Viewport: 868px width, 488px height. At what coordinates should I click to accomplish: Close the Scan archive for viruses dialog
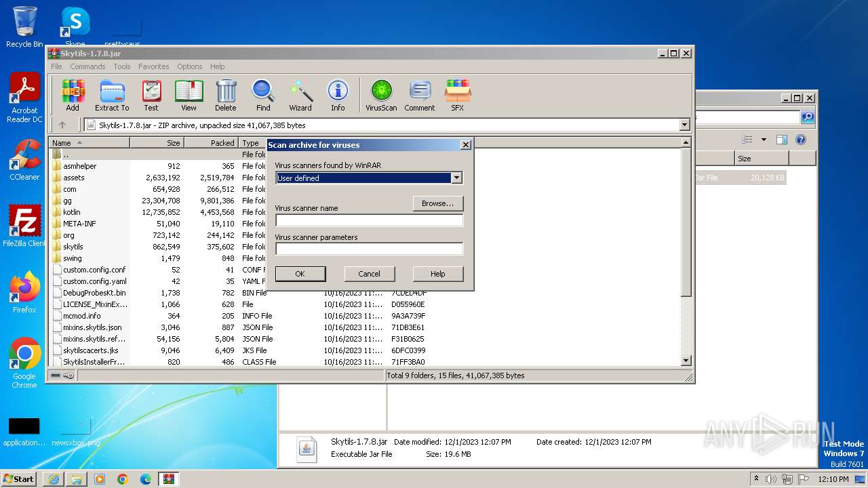point(465,144)
